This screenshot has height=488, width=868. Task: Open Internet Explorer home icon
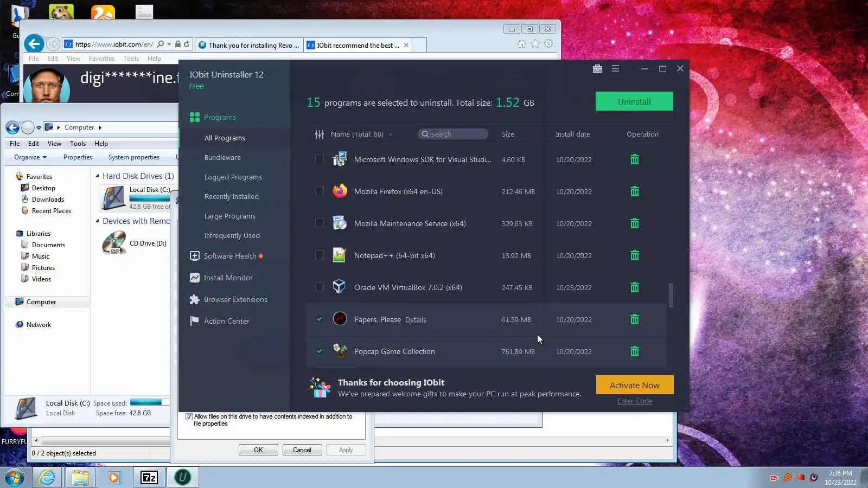[521, 44]
